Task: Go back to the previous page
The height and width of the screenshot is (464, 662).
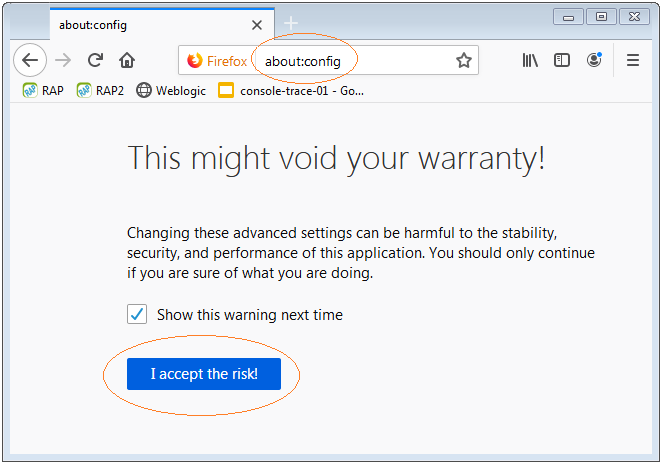Action: pyautogui.click(x=30, y=60)
